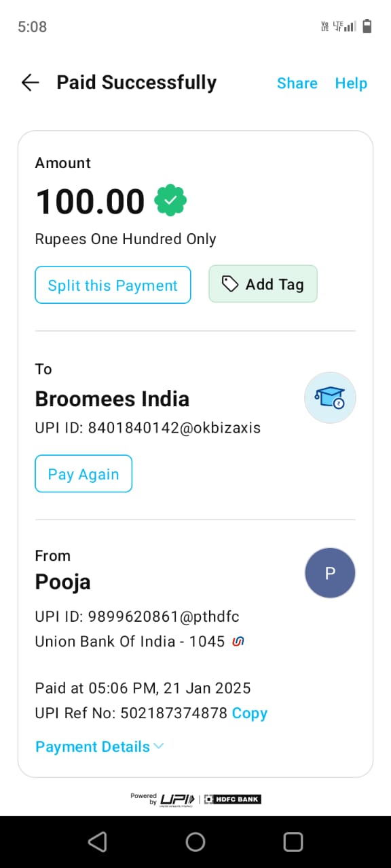Tap the back arrow icon
Image resolution: width=391 pixels, height=868 pixels.
point(31,83)
